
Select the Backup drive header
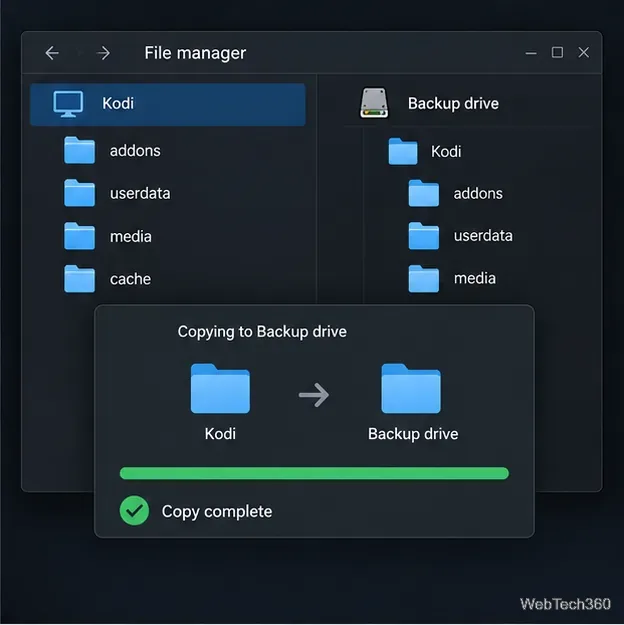(x=453, y=104)
